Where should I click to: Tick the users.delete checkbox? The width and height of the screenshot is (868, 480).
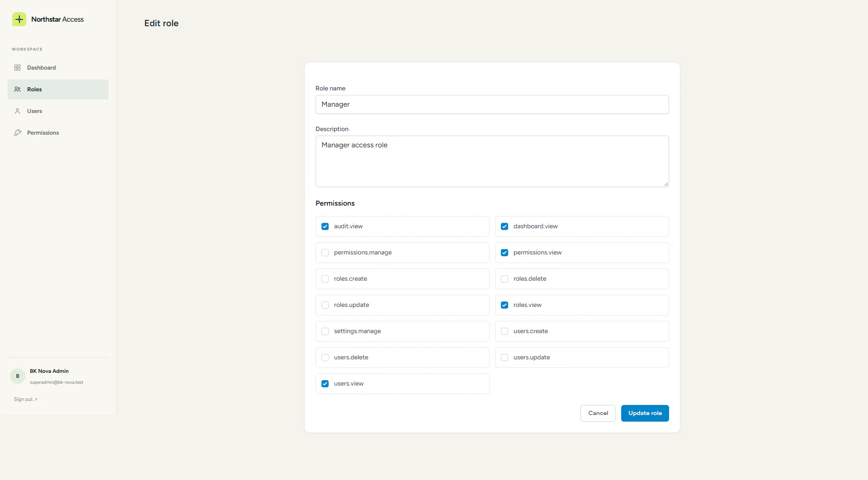point(325,358)
